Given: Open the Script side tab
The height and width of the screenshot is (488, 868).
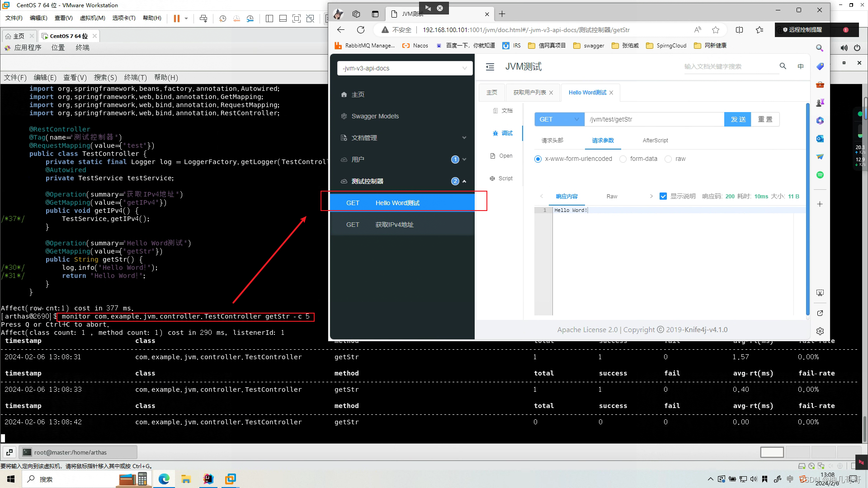Looking at the screenshot, I should [x=501, y=178].
